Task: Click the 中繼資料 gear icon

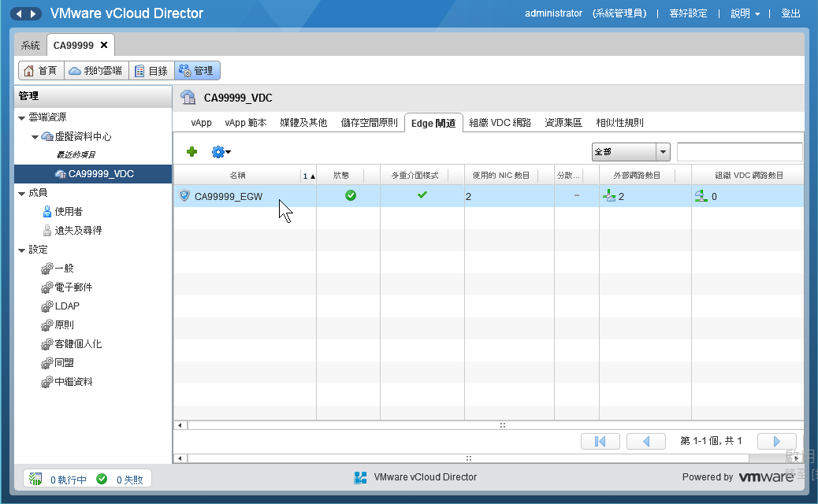Action: (x=47, y=381)
